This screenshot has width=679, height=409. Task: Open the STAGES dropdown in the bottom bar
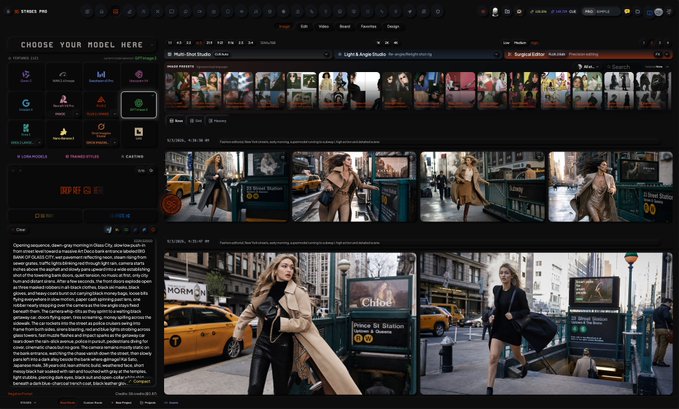coord(29,403)
